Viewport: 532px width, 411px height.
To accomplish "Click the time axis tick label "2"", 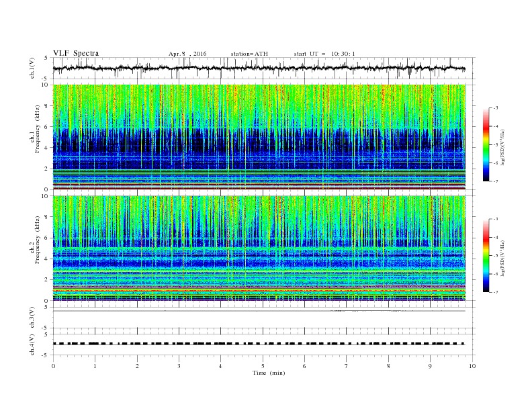I will (x=137, y=366).
